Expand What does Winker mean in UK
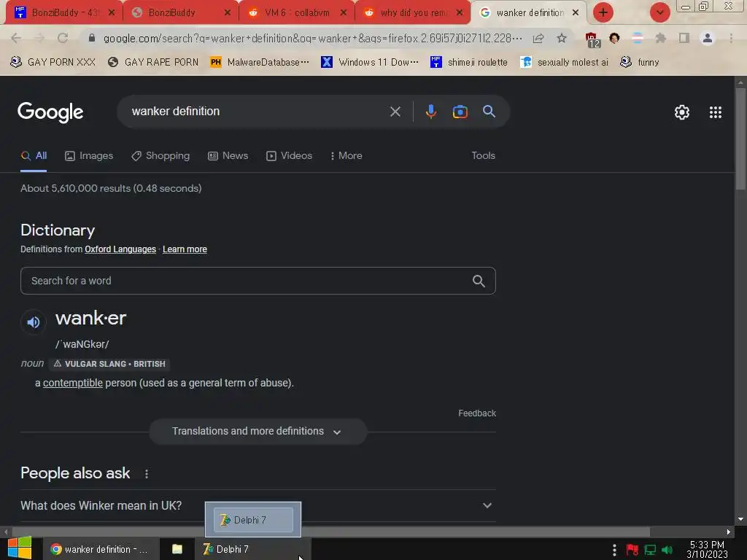Image resolution: width=747 pixels, height=560 pixels. coord(258,506)
